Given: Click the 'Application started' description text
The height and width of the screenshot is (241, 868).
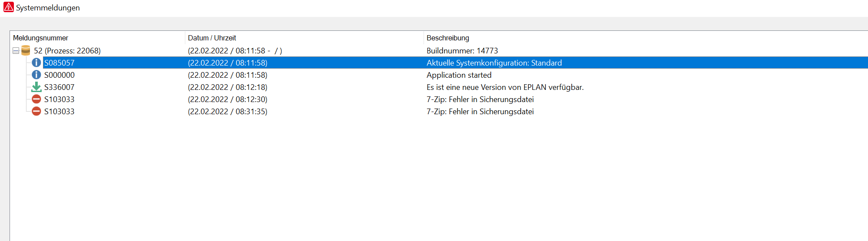Looking at the screenshot, I should [x=459, y=75].
